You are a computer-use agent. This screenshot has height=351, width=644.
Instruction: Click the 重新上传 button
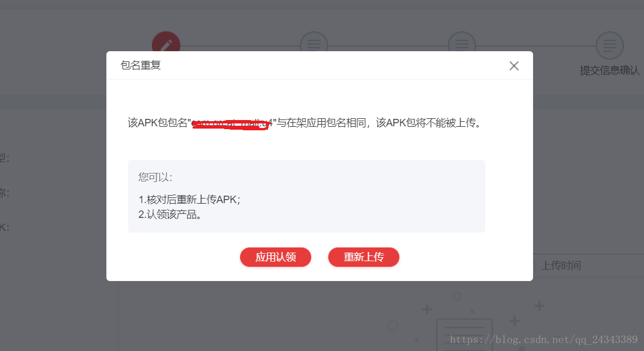(364, 257)
